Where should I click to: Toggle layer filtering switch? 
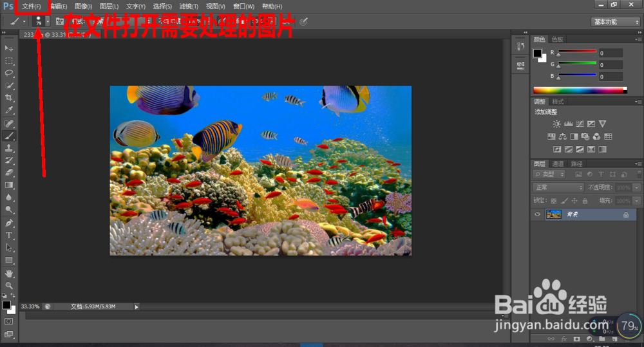coord(639,174)
